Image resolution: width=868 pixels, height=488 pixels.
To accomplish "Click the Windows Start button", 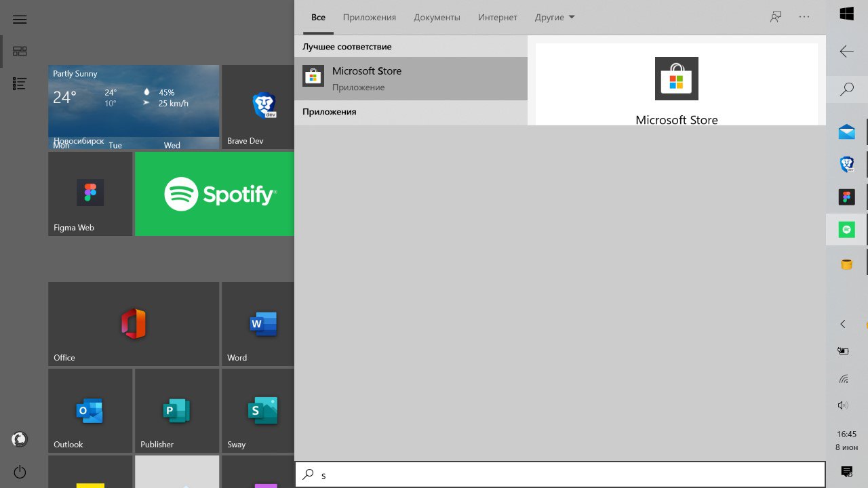I will 846,14.
